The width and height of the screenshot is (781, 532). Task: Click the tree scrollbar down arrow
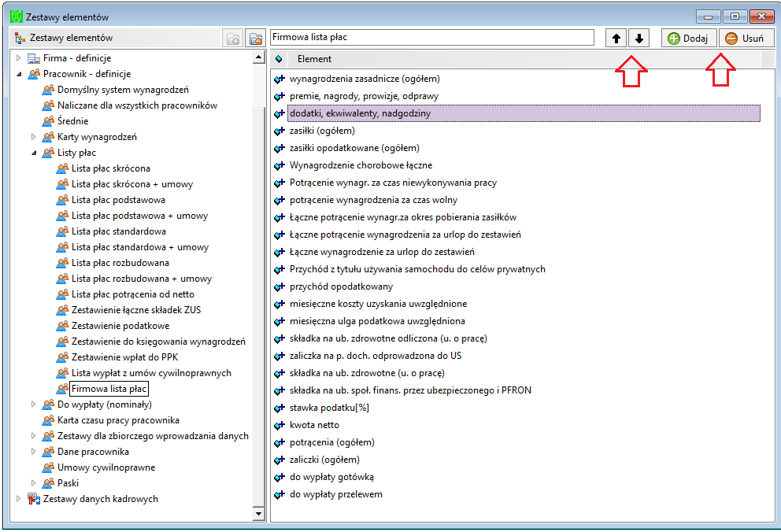(258, 514)
